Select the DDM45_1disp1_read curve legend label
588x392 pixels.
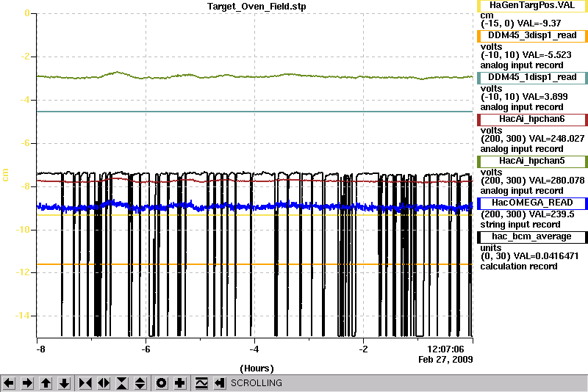click(532, 78)
